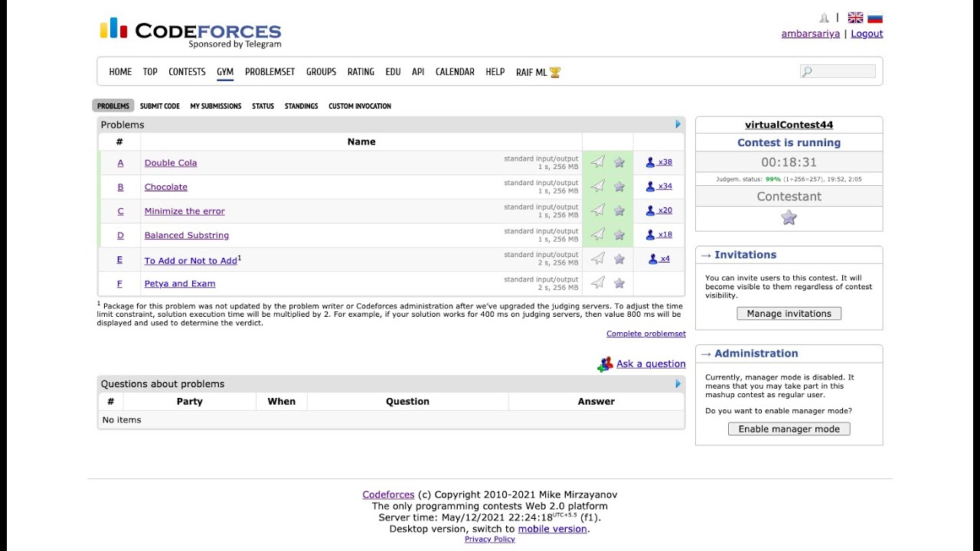
Task: Open the Privacy Policy link
Action: coord(490,539)
